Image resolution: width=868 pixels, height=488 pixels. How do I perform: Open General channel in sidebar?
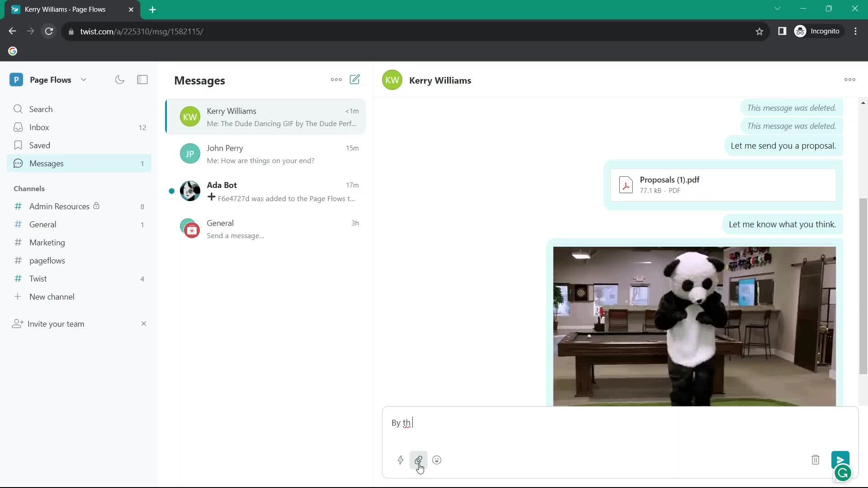click(x=79, y=224)
